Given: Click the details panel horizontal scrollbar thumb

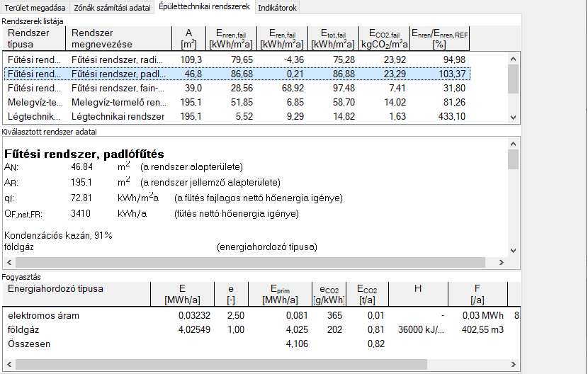Looking at the screenshot, I should (250, 262).
